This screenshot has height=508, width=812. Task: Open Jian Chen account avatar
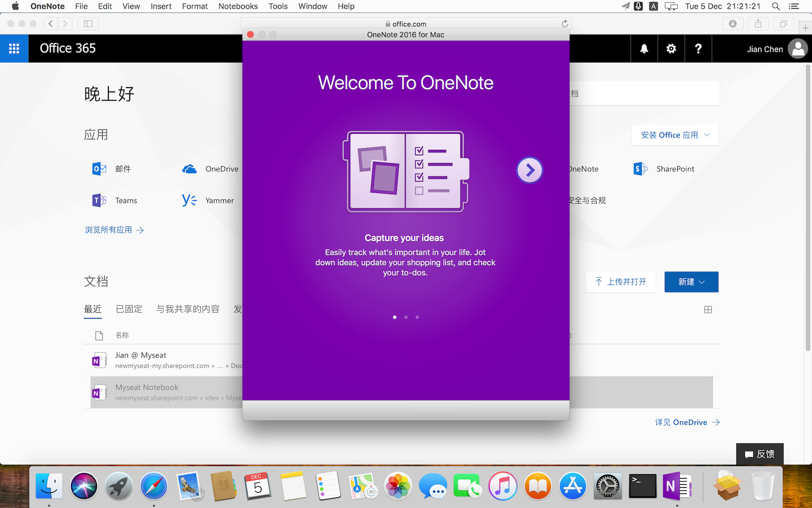click(798, 49)
